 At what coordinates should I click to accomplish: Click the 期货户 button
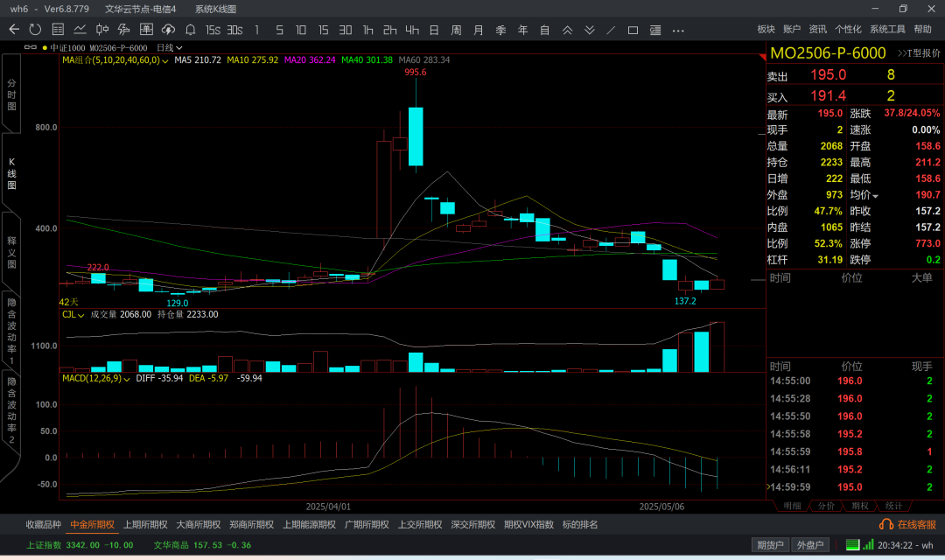(770, 545)
